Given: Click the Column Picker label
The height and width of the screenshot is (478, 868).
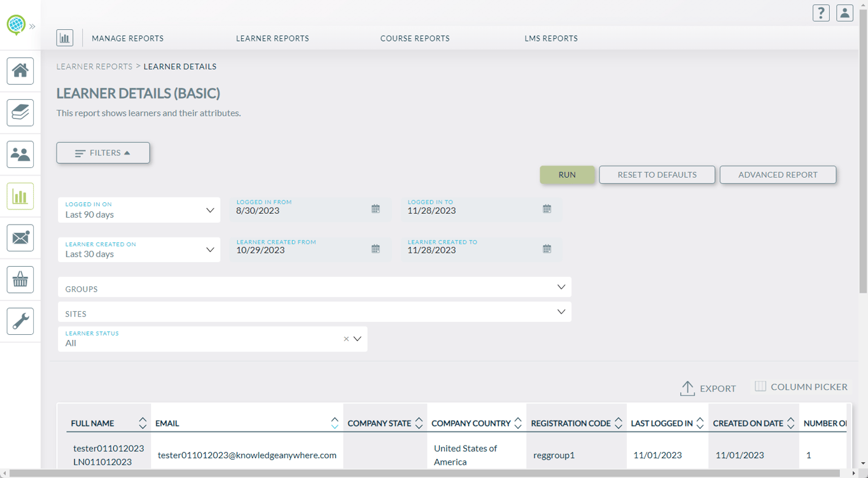Looking at the screenshot, I should point(809,386).
